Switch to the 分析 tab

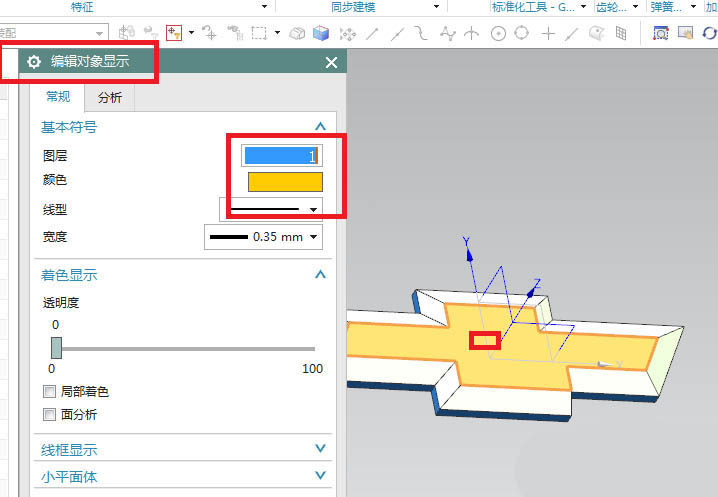[x=110, y=98]
